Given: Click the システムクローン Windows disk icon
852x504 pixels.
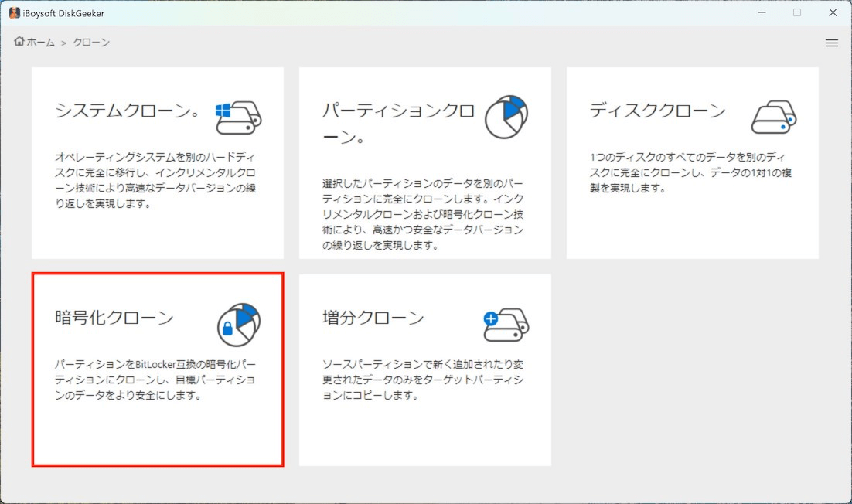Looking at the screenshot, I should tap(239, 117).
